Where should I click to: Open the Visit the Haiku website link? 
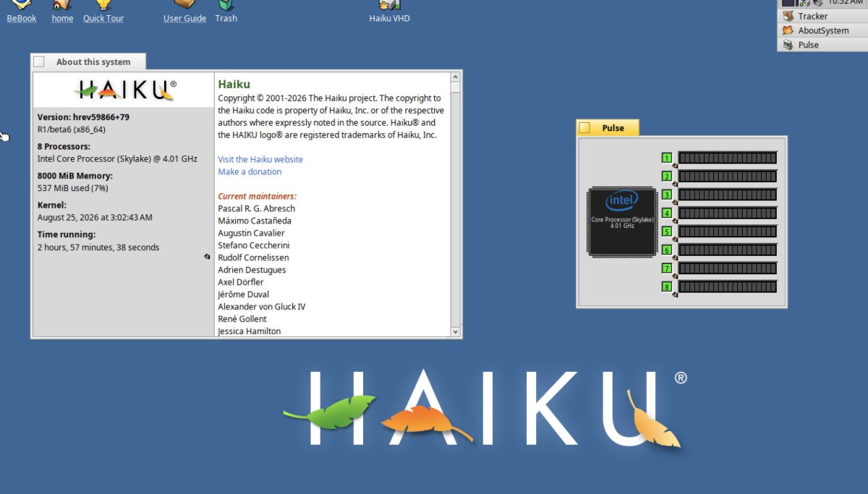click(260, 159)
